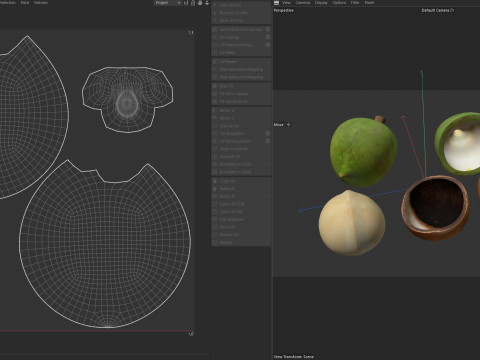480x360 pixels.
Task: Select the cream macadamia kernel model
Action: tap(352, 223)
